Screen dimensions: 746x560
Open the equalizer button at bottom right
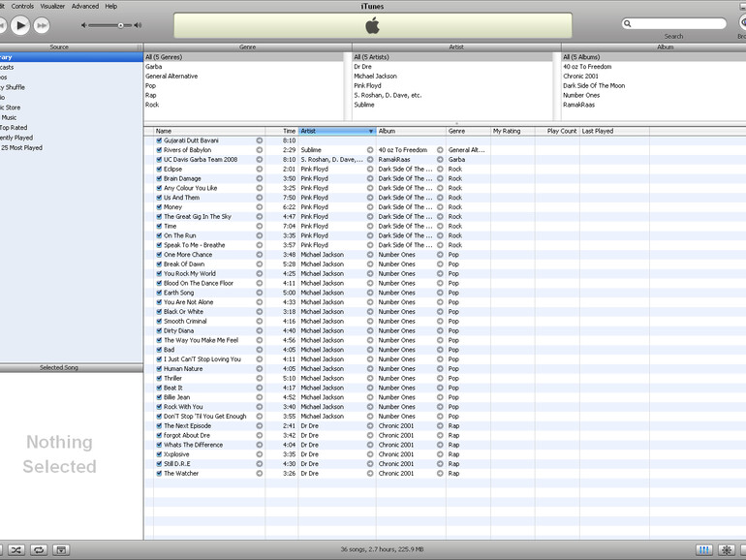(704, 550)
